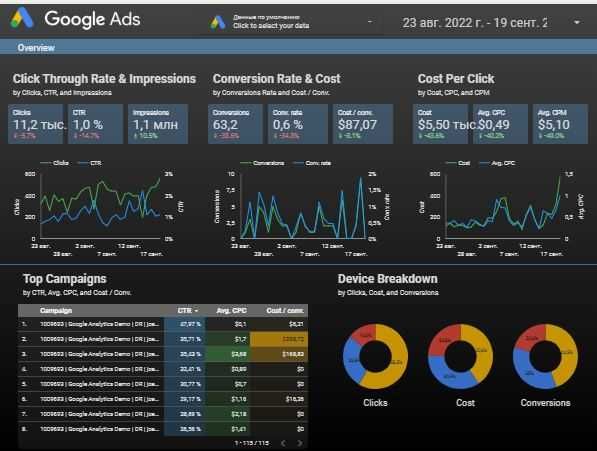The height and width of the screenshot is (451, 597).
Task: Select the Cost / conv. scorecard $87,07
Action: point(363,124)
